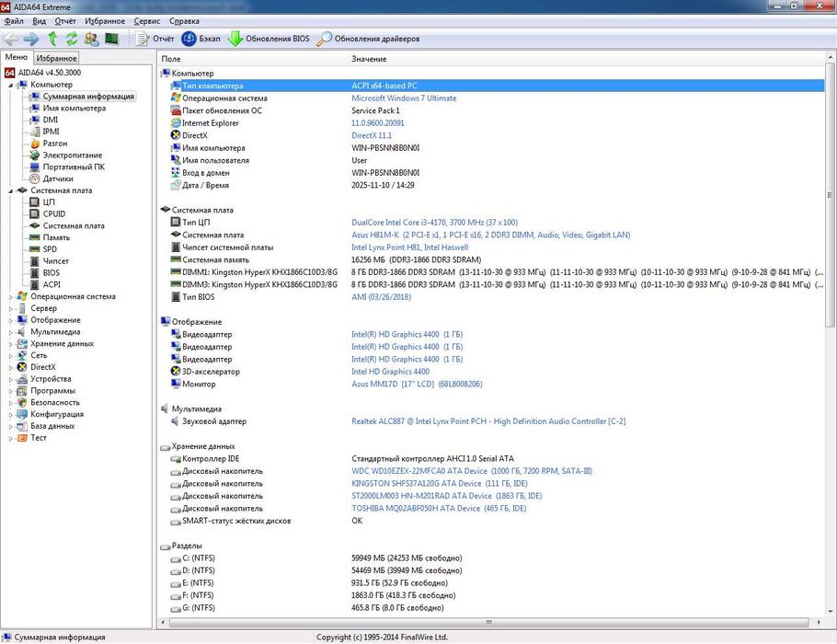Screen dimensions: 837x644
Task: Click the Бэкап toolbar button
Action: tap(201, 39)
